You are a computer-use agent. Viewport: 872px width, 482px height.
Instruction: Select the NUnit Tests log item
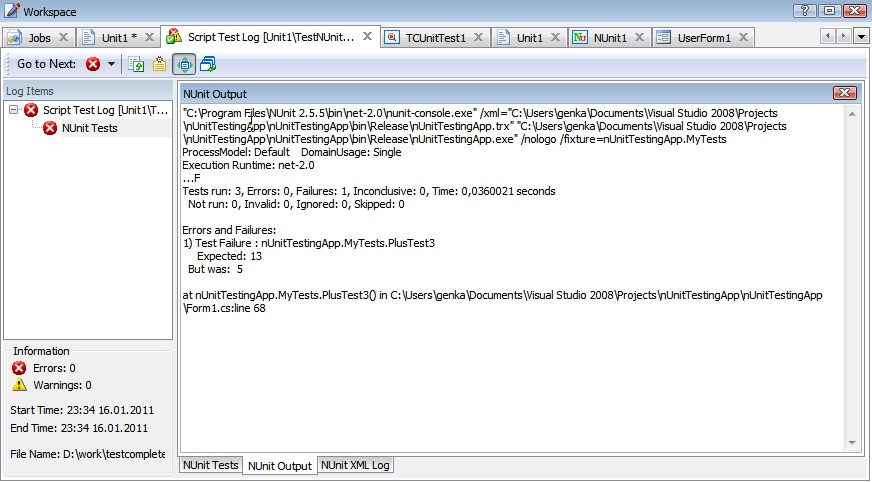[x=89, y=128]
